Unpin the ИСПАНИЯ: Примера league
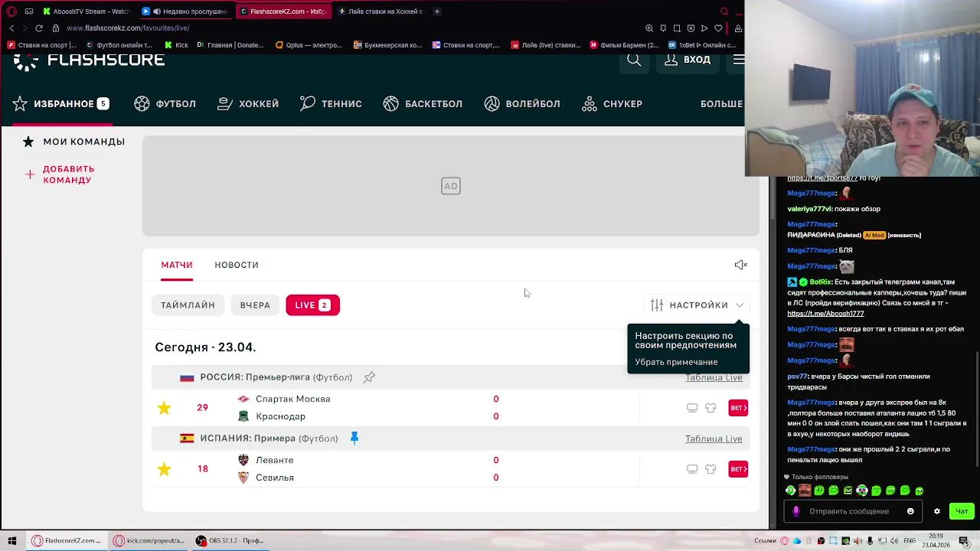980x551 pixels. (354, 438)
